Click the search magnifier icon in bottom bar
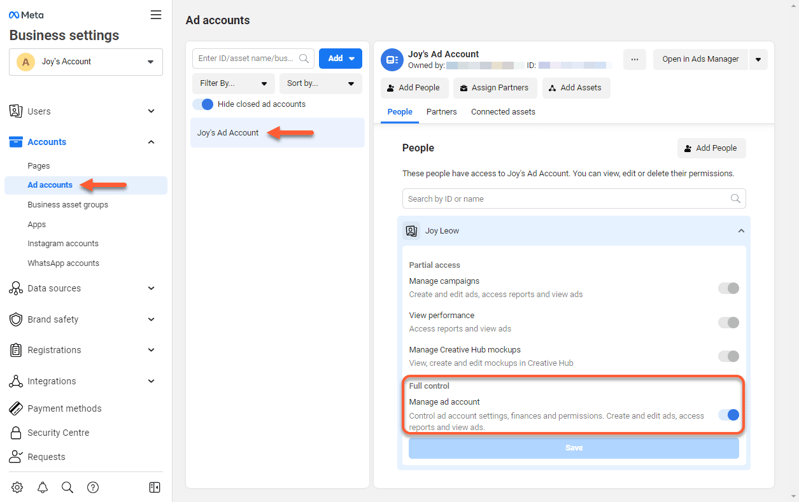 (67, 488)
